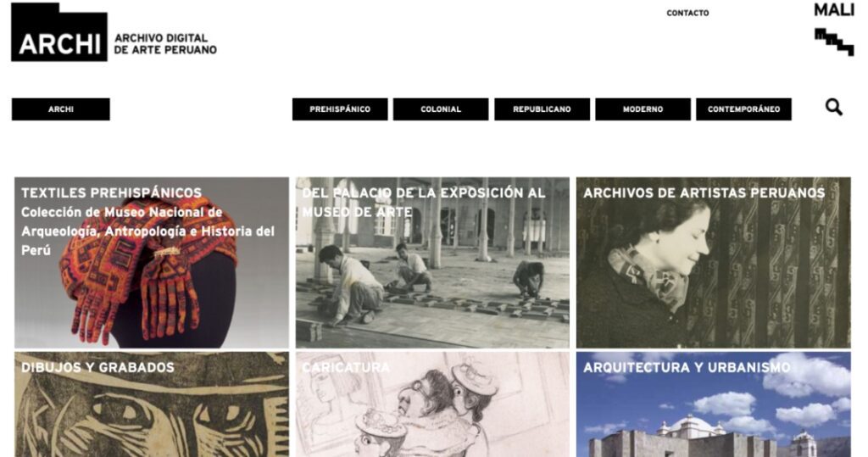
Task: Open the MODERNO period menu
Action: (643, 109)
